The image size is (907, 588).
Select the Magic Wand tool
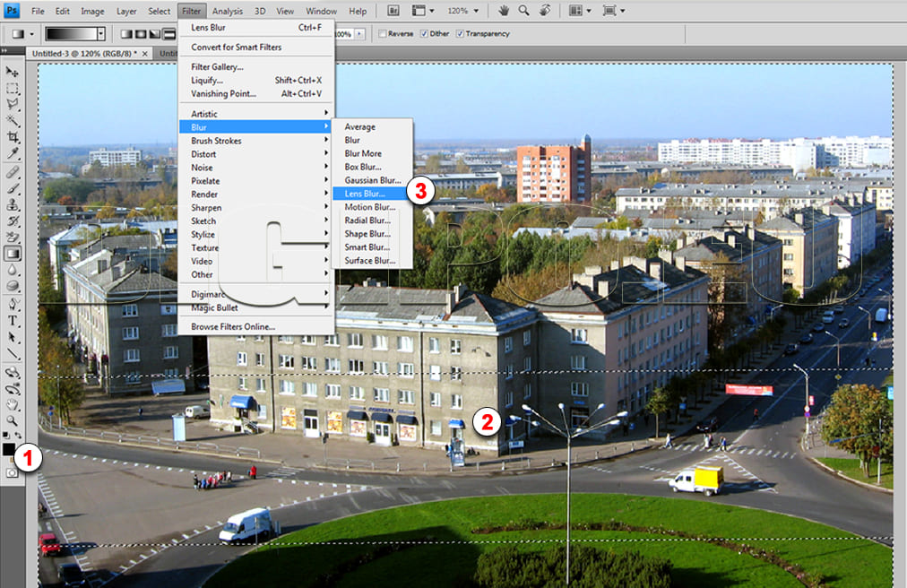(x=13, y=121)
